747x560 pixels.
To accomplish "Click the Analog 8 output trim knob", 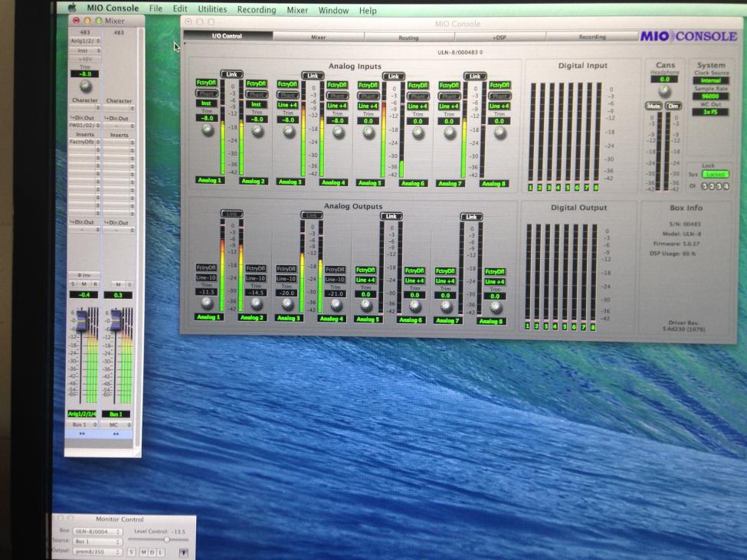I will click(x=496, y=306).
